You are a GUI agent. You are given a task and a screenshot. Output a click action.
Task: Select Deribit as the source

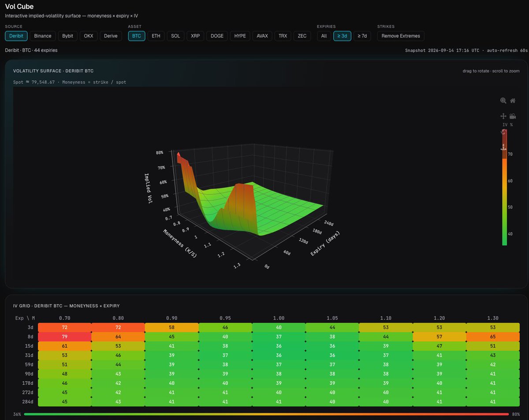point(16,36)
